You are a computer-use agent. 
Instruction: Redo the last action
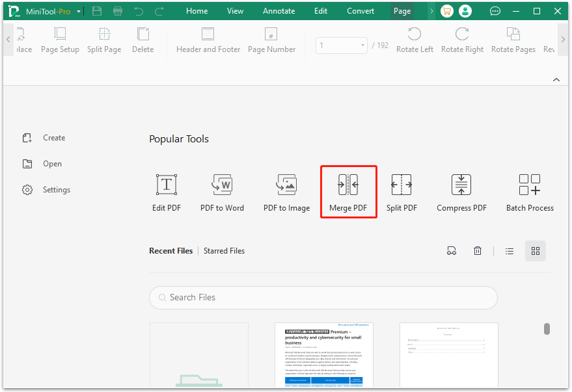(159, 11)
